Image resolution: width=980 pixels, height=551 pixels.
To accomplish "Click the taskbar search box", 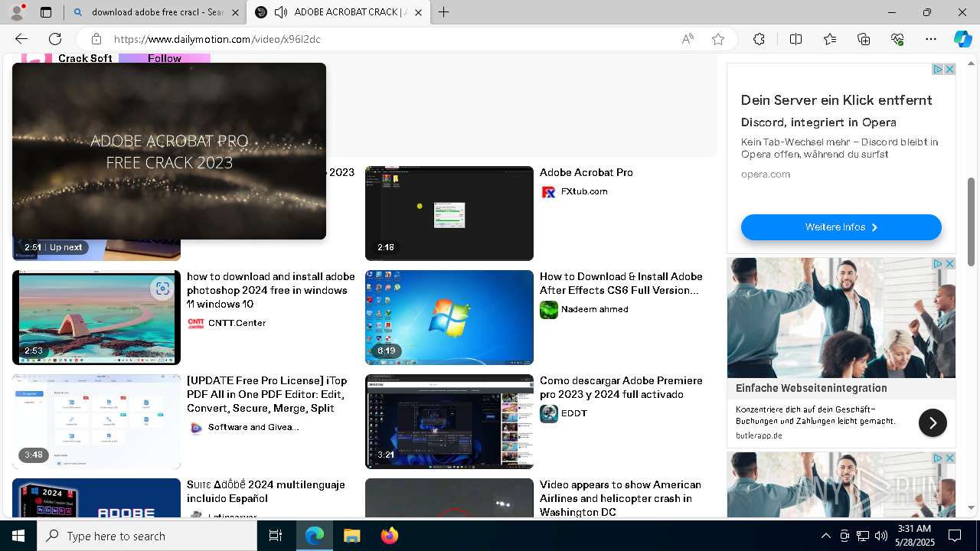I will (x=147, y=536).
